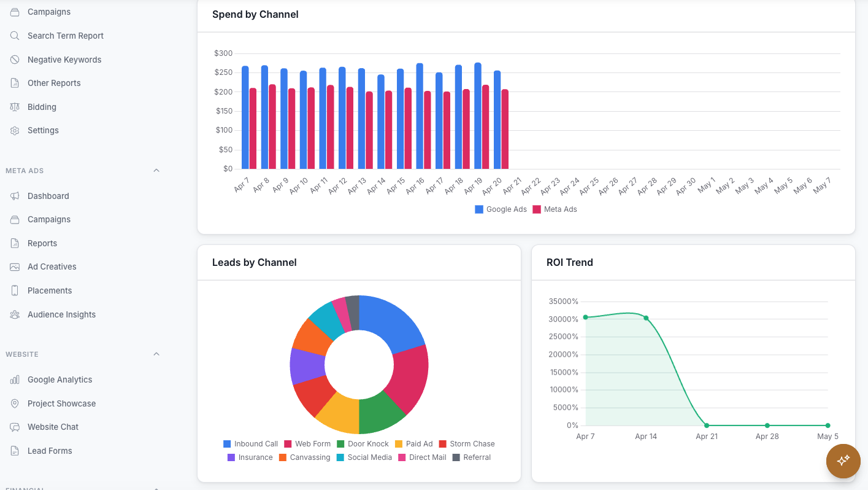Screen dimensions: 868x490
Task: Toggle Web Form in leads legend
Action: [307, 444]
